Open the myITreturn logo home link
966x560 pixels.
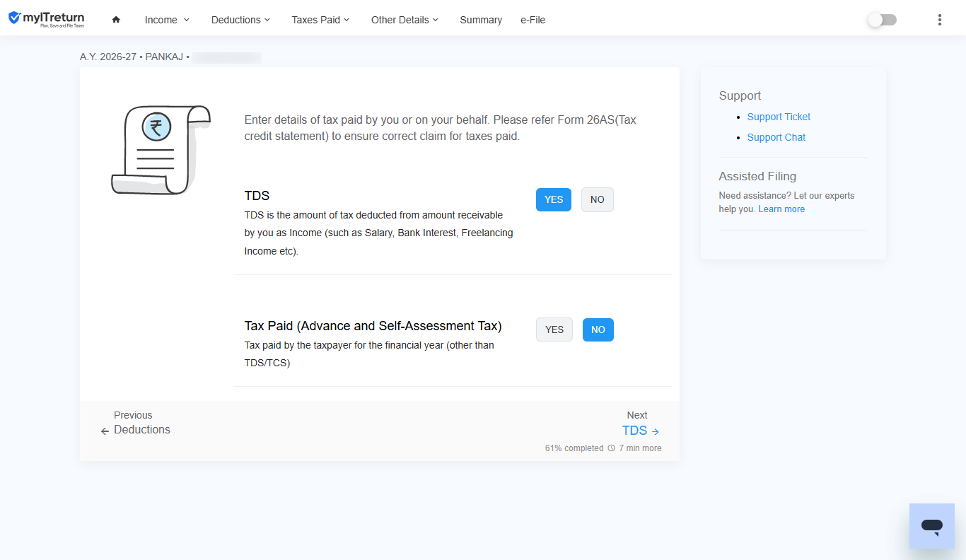[46, 18]
